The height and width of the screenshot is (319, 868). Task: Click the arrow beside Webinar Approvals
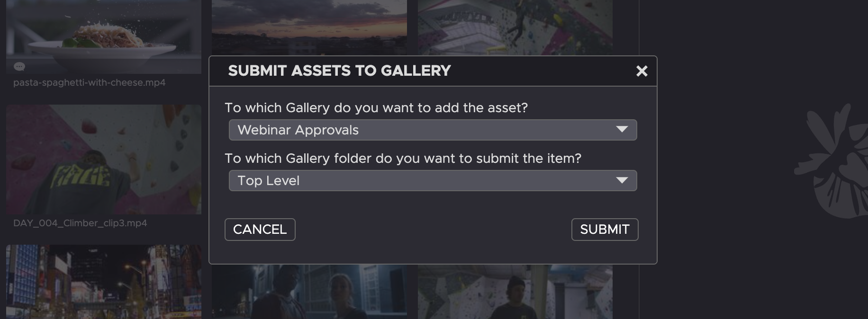point(622,130)
